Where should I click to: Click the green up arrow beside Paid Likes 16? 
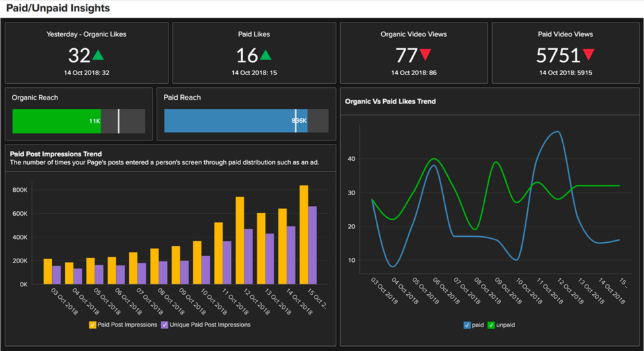coord(266,55)
